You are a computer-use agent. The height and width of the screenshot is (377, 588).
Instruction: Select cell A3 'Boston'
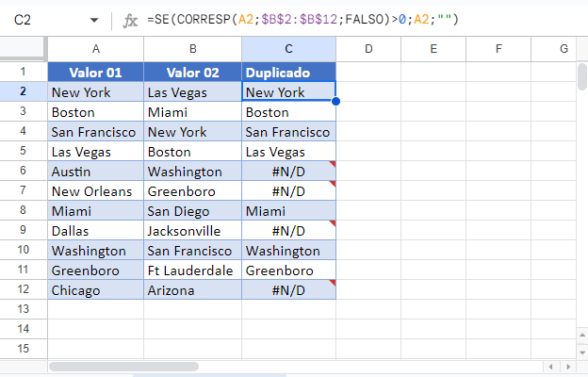pyautogui.click(x=95, y=111)
